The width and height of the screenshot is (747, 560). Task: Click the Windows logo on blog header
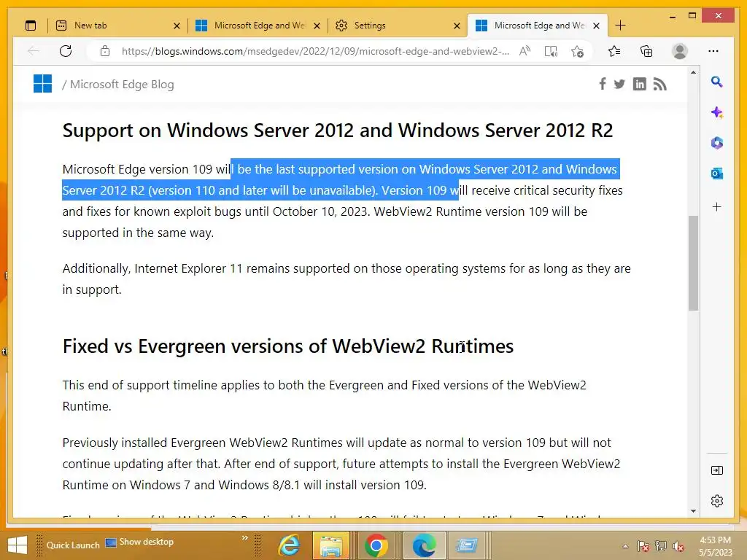point(43,84)
